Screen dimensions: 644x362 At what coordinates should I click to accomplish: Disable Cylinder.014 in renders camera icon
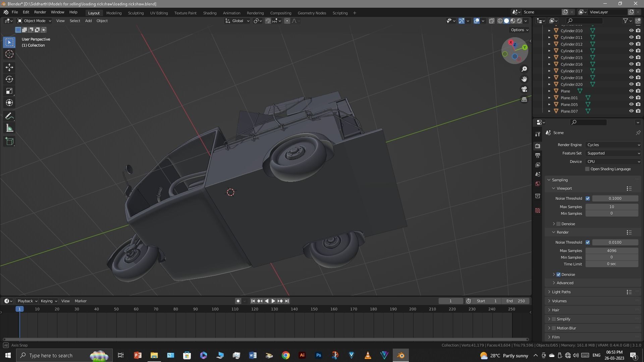pyautogui.click(x=638, y=51)
